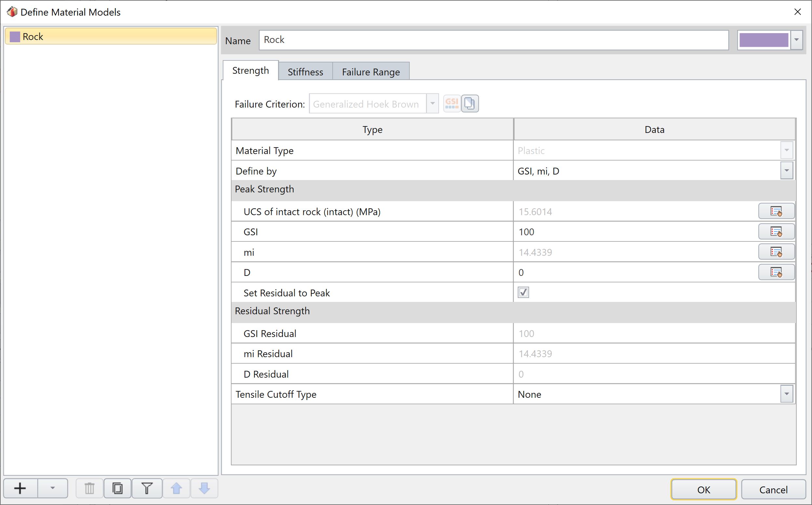Image resolution: width=812 pixels, height=505 pixels.
Task: Copy the failure criterion settings
Action: (470, 103)
